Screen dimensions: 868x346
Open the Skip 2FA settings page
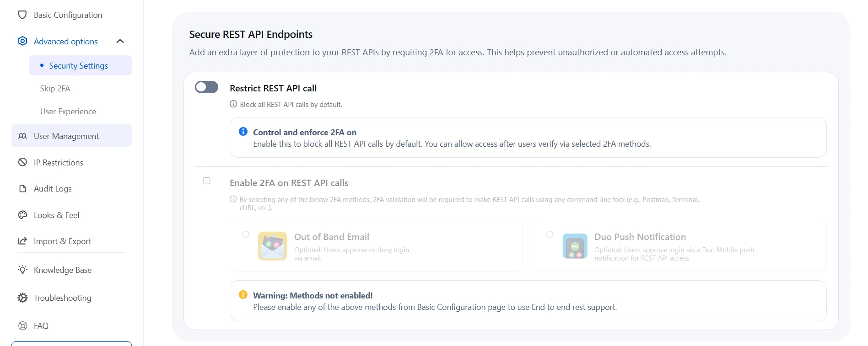click(x=54, y=88)
